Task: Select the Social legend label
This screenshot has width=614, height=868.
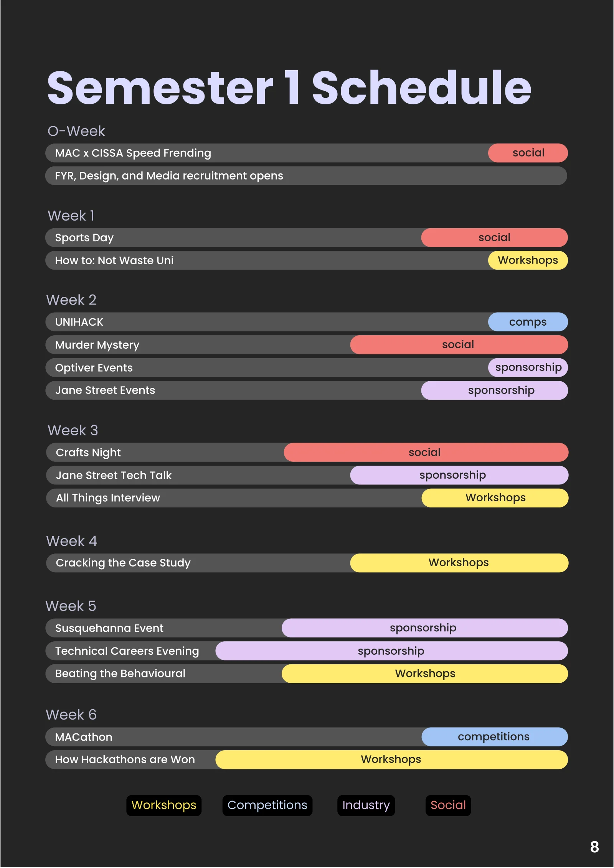Action: [x=448, y=805]
